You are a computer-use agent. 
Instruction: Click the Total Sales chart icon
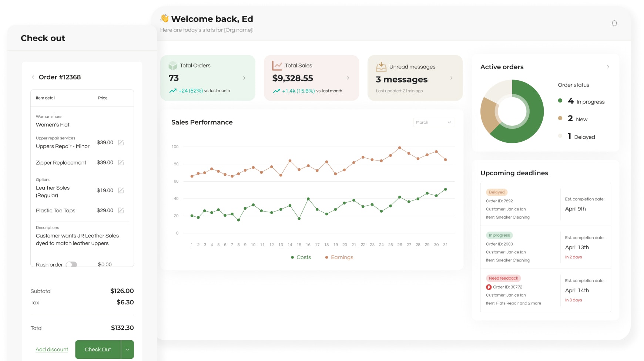[x=277, y=66]
